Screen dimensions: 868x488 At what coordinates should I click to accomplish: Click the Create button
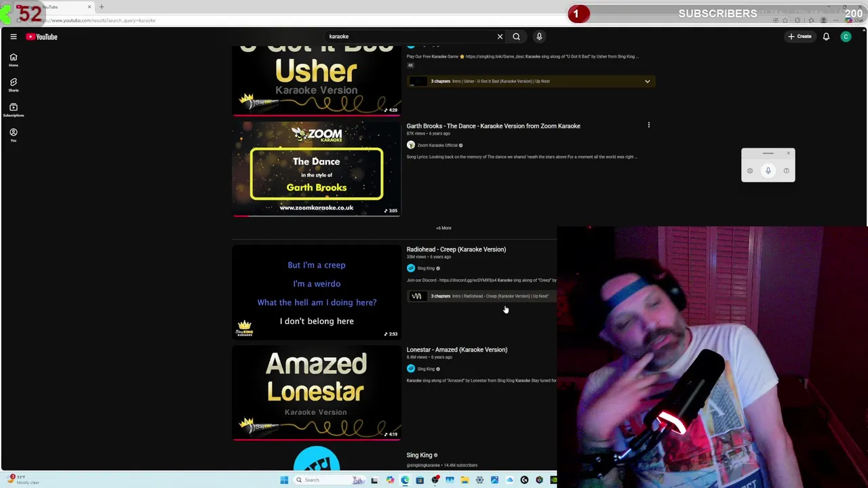[800, 37]
